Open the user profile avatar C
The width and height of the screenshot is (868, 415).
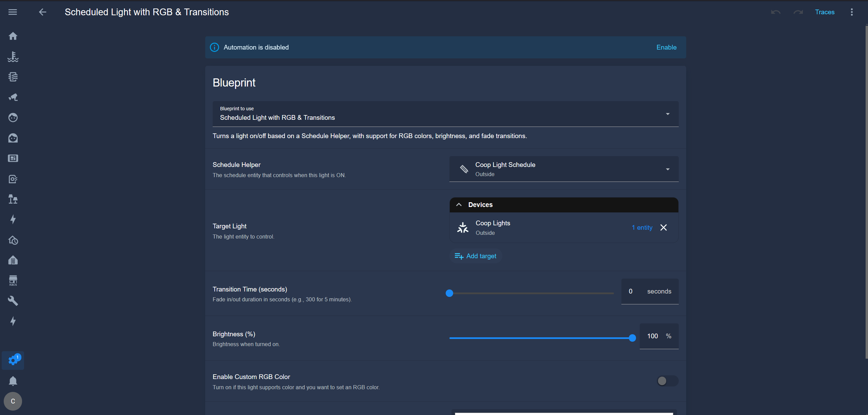point(13,401)
